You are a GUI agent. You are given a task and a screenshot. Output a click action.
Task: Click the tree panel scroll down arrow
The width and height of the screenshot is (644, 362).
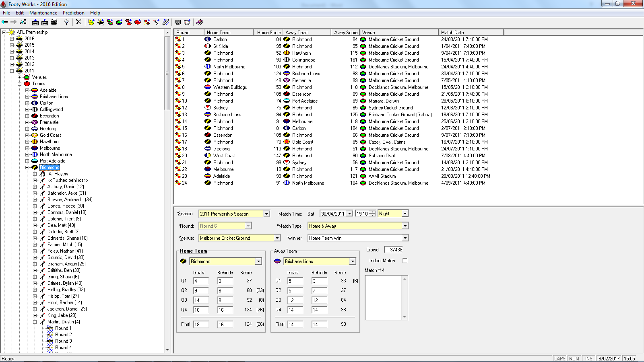tap(167, 350)
